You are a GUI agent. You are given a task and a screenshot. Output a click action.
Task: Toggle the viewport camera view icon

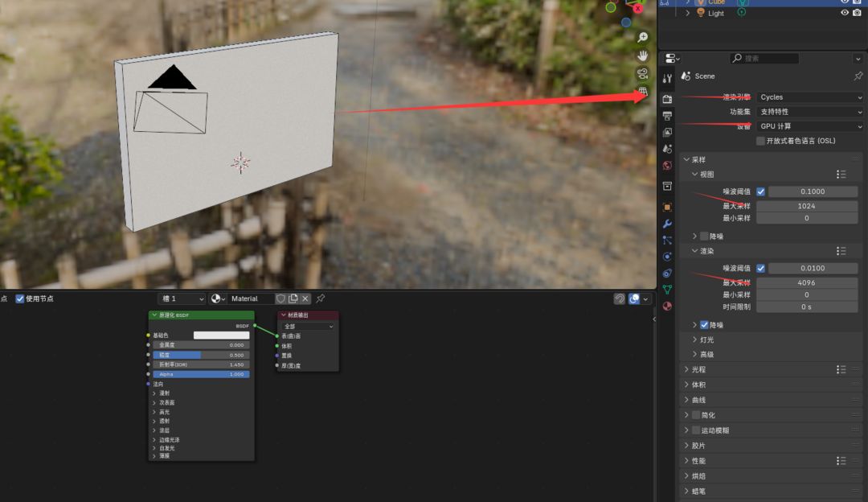pos(642,73)
